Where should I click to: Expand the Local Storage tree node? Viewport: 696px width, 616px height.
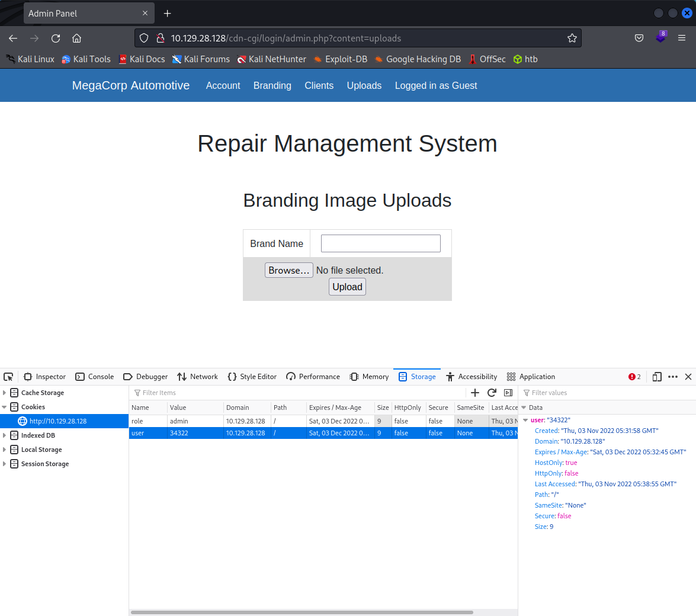tap(5, 450)
